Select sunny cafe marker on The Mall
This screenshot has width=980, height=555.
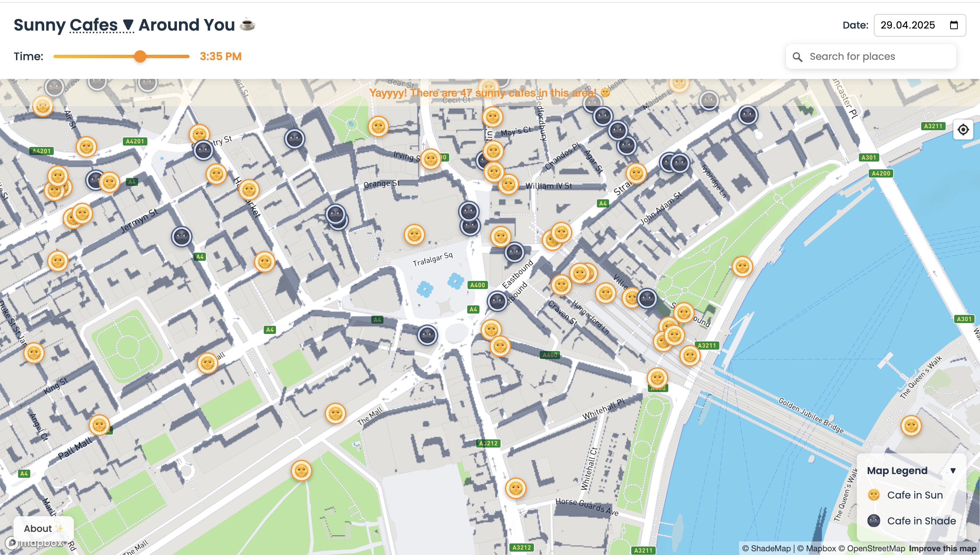pos(336,414)
